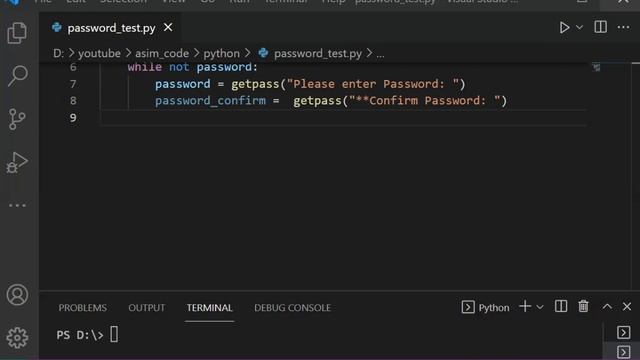Open the Accounts menu icon
Viewport: 640px width, 360px height.
coord(17,295)
